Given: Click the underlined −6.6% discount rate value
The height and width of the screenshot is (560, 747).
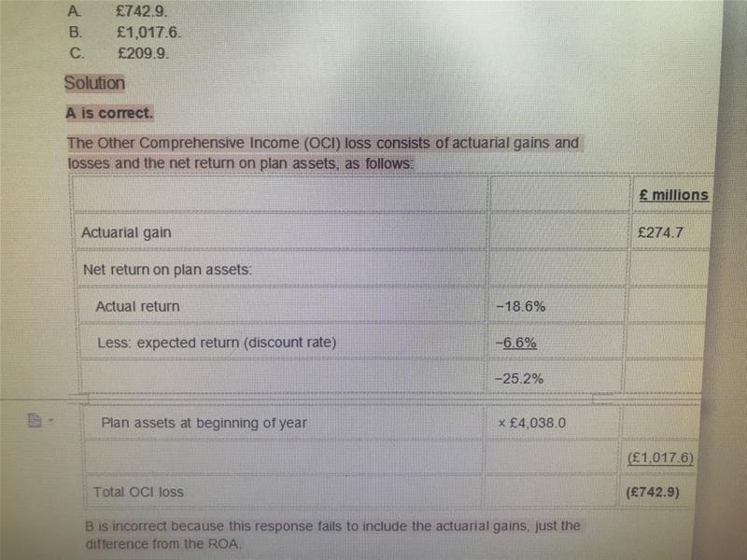Looking at the screenshot, I should 516,343.
